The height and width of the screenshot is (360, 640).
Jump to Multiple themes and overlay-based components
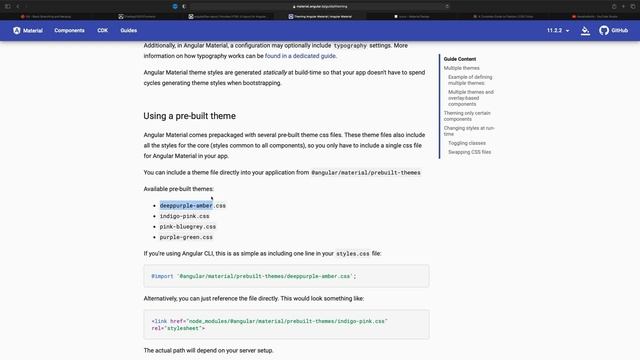point(471,98)
